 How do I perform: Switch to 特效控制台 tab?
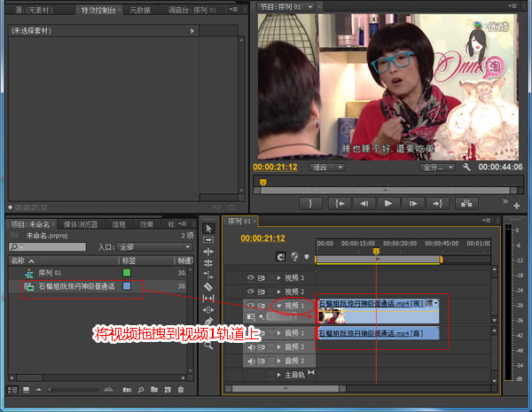(98, 10)
